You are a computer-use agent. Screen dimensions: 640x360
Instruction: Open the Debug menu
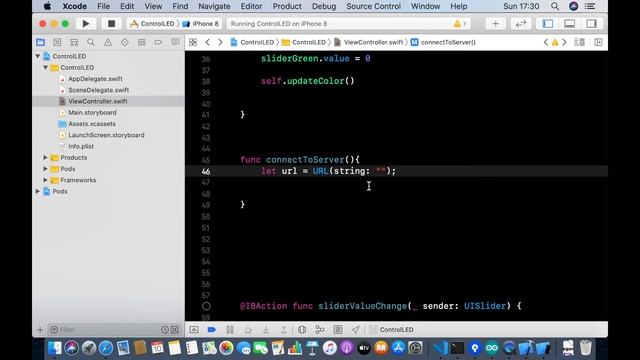[324, 6]
